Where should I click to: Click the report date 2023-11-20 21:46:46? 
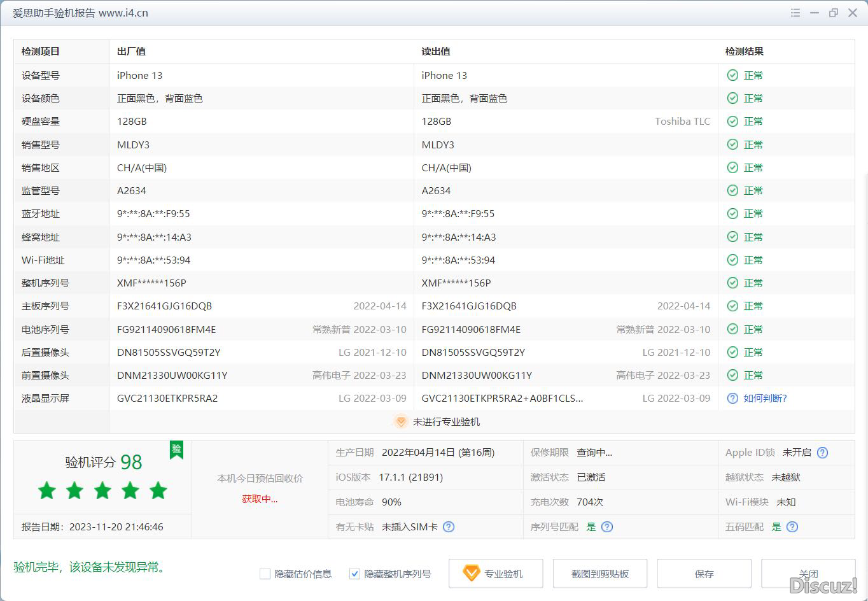click(x=116, y=527)
